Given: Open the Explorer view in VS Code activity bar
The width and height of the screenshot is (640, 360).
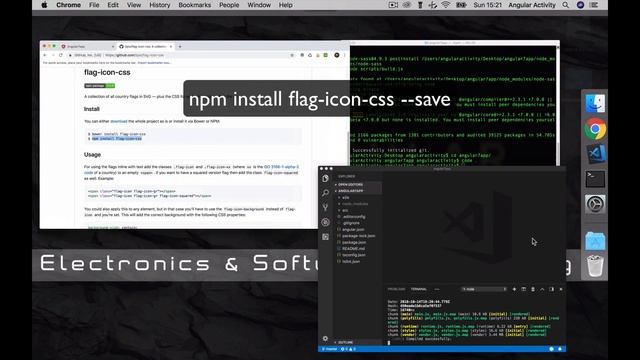Looking at the screenshot, I should [325, 178].
